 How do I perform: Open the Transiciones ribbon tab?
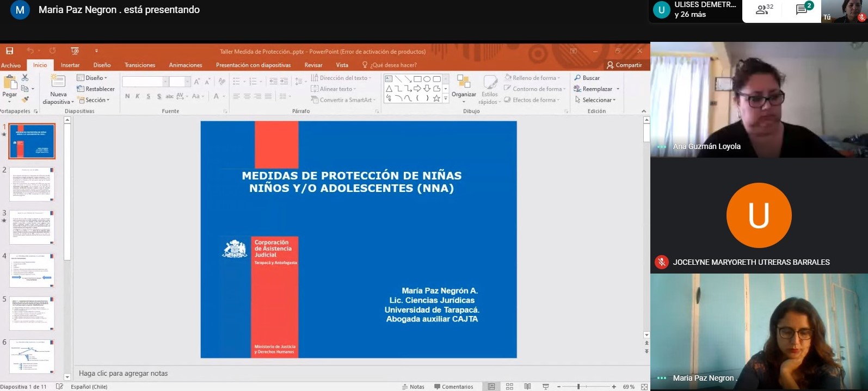(139, 65)
